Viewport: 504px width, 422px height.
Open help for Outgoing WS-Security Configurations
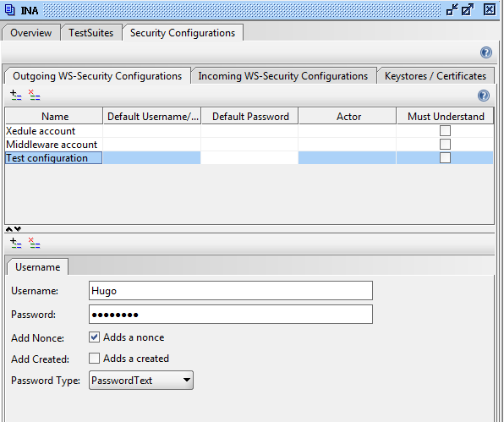484,96
